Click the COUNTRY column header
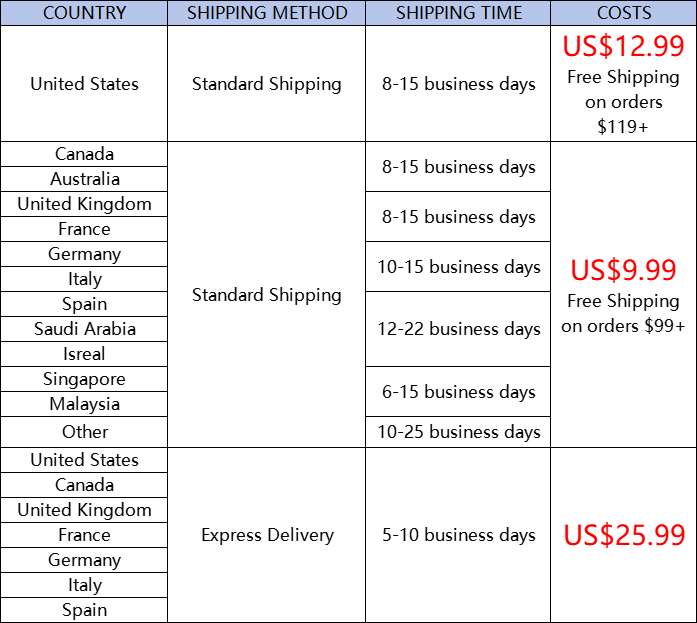This screenshot has height=623, width=697. [x=84, y=13]
